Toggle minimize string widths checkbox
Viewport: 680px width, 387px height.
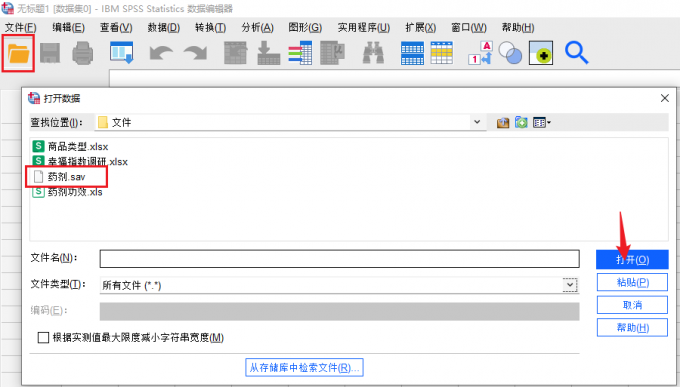(43, 338)
